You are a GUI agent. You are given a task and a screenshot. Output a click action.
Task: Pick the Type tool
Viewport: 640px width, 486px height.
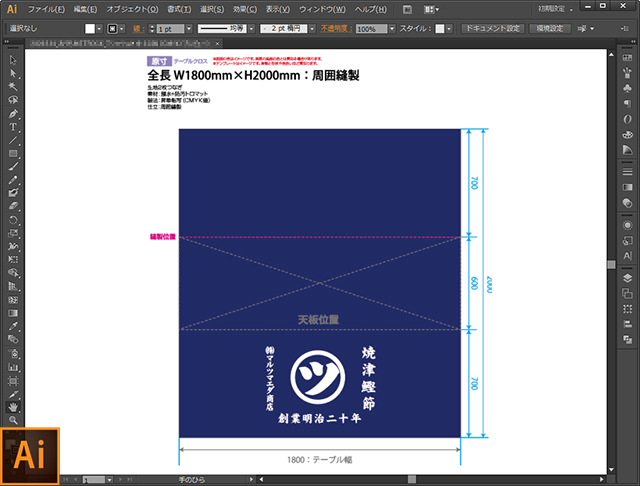tap(13, 127)
